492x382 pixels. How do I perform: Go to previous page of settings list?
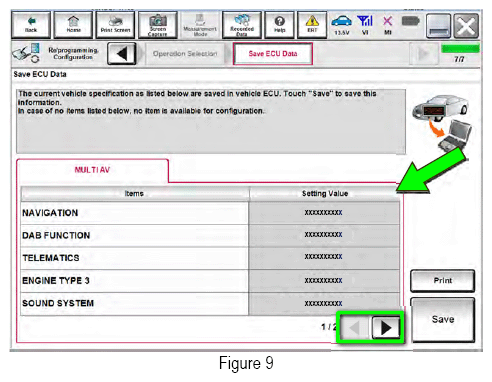(x=355, y=328)
